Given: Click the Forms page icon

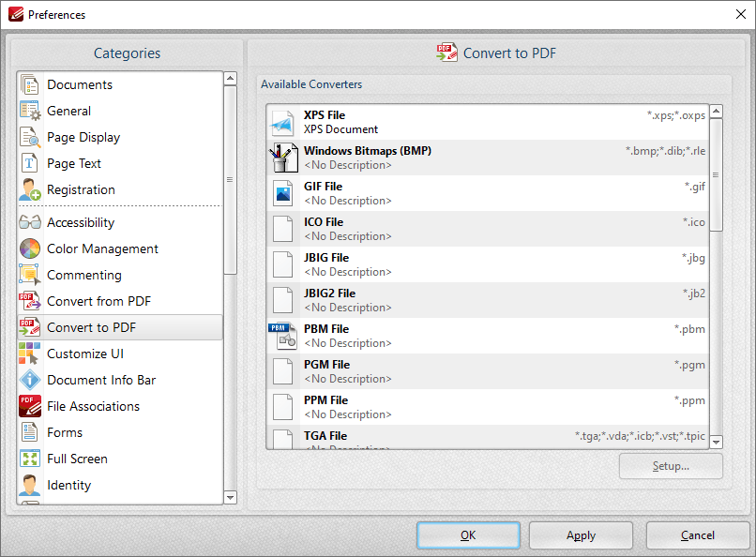Looking at the screenshot, I should coord(29,432).
